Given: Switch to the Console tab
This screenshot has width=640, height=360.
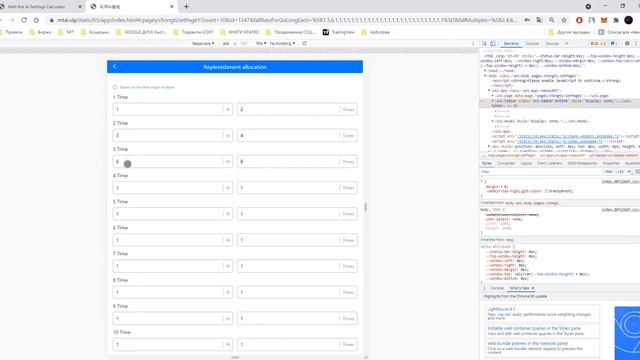Looking at the screenshot, I should [x=532, y=44].
